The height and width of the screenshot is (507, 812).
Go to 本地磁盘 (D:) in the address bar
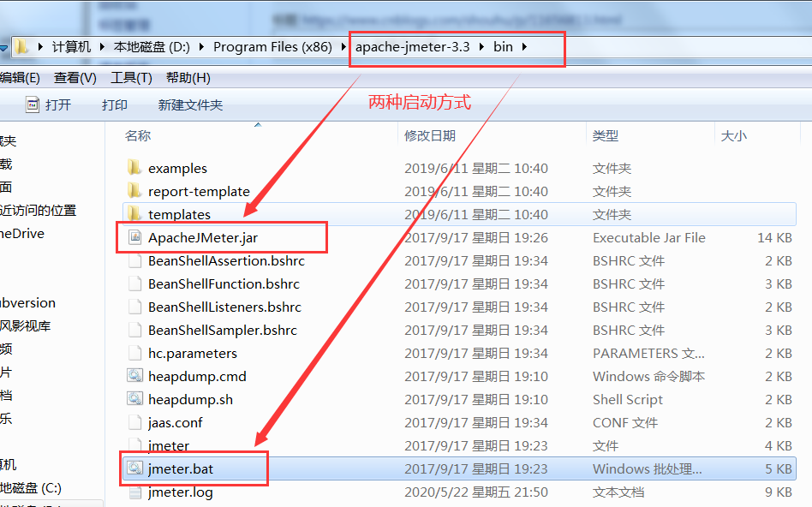[152, 46]
